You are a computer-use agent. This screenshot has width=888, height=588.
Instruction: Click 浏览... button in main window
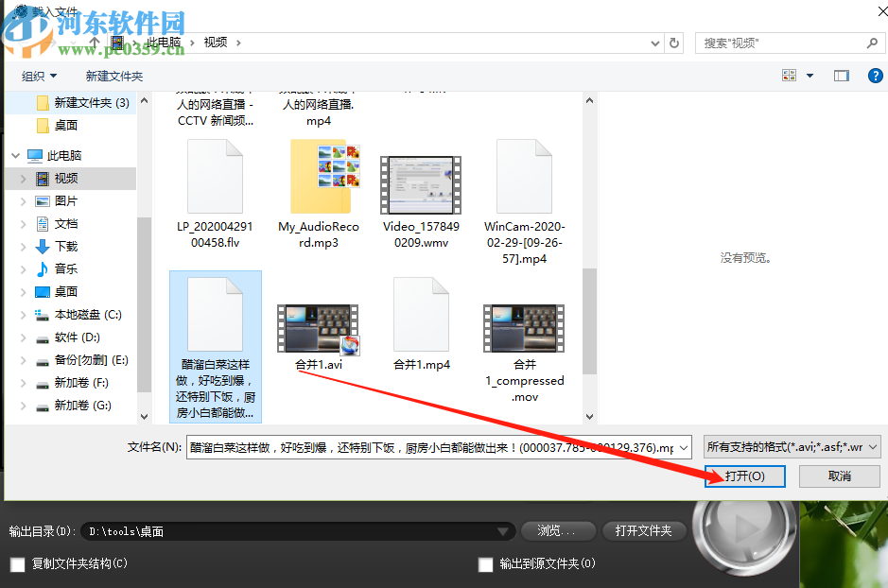[558, 531]
